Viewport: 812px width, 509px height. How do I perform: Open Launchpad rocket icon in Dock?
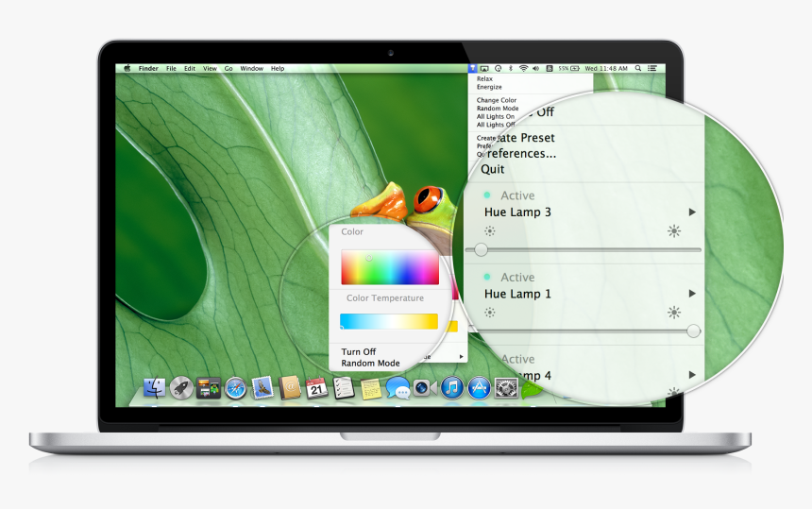click(x=181, y=387)
